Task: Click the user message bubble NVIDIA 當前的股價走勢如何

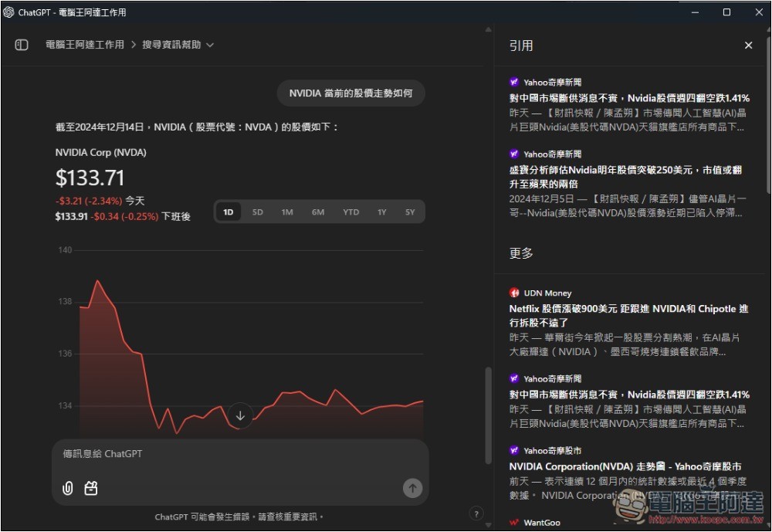Action: (x=350, y=93)
